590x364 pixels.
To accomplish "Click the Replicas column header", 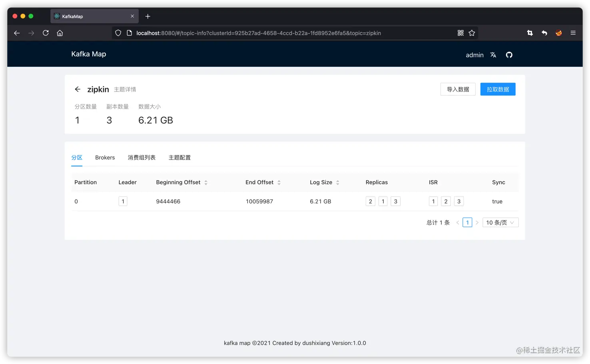I will (x=377, y=182).
